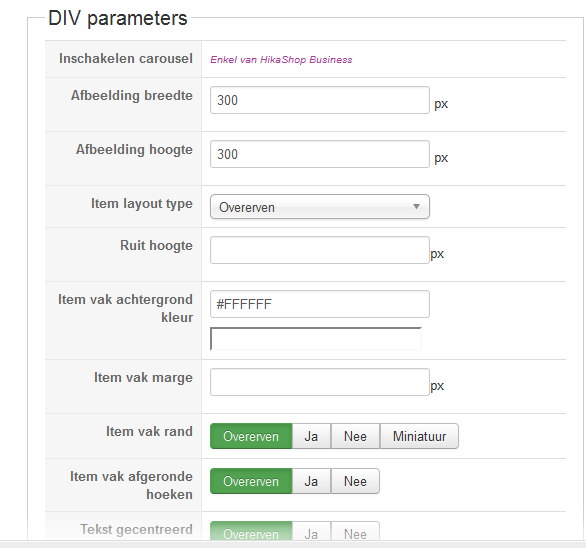Screen dimensions: 586x548
Task: Choose Nee for Tekst gecentreerd
Action: 355,531
